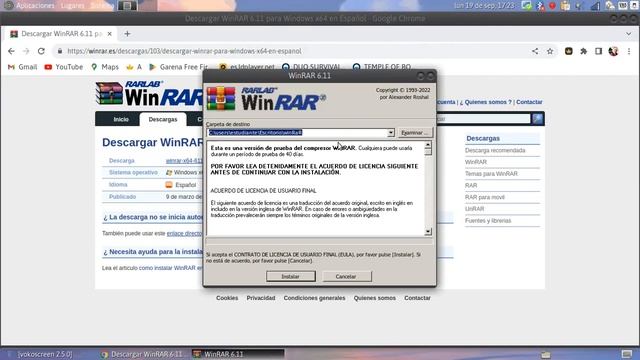Click the Instalar button in WinRAR dialog

point(291,276)
